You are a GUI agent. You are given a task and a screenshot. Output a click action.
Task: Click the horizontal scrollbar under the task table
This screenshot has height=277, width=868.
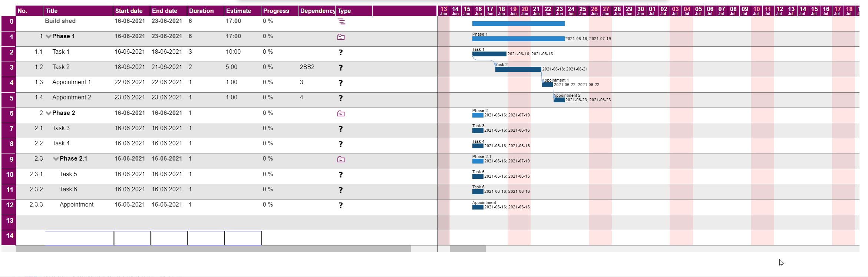[x=213, y=249]
